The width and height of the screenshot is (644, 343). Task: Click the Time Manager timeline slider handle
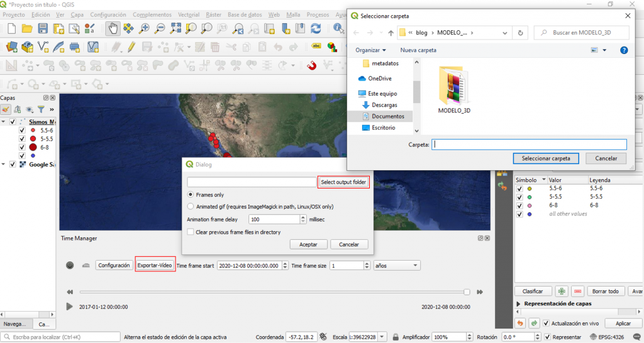tap(466, 291)
